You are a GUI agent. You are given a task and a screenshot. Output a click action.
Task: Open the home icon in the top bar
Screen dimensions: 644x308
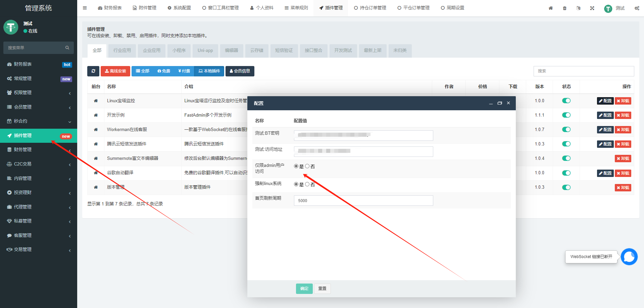pos(551,8)
